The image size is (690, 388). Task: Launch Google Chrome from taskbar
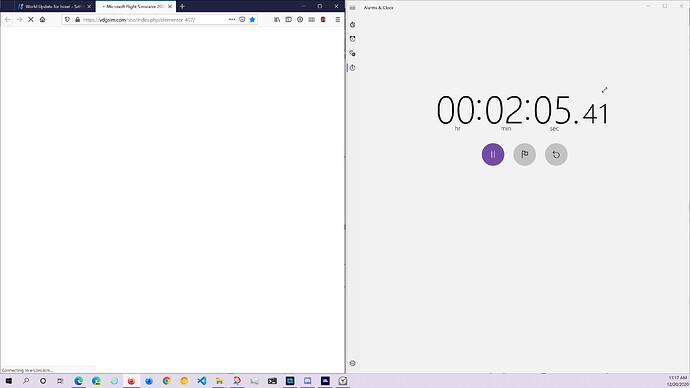(166, 381)
